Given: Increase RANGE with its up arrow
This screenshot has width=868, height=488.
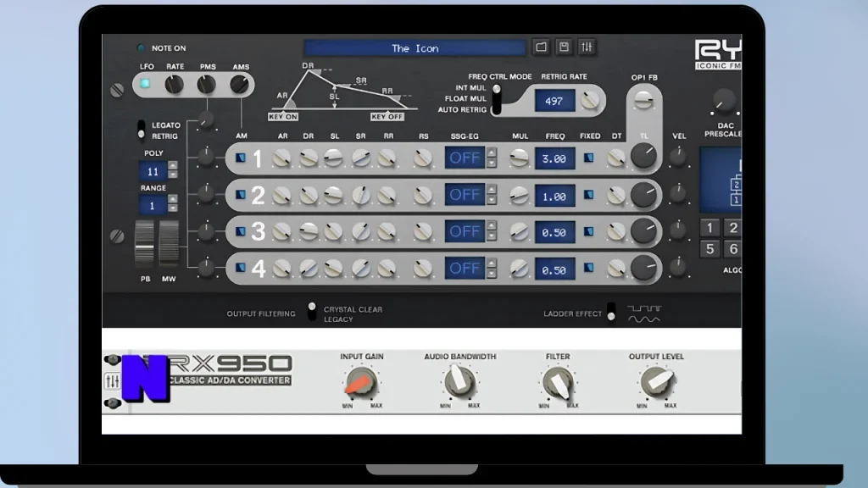Looking at the screenshot, I should [x=173, y=199].
